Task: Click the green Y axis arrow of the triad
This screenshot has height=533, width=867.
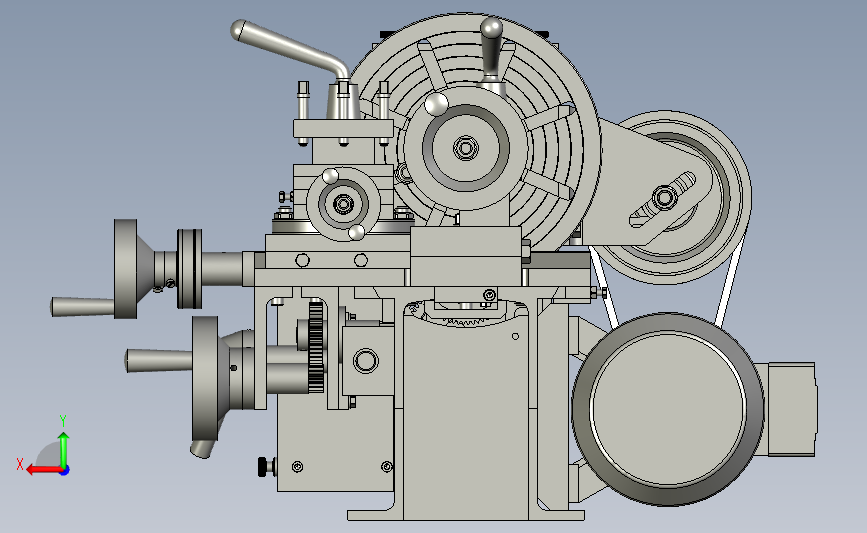Action: coord(64,449)
